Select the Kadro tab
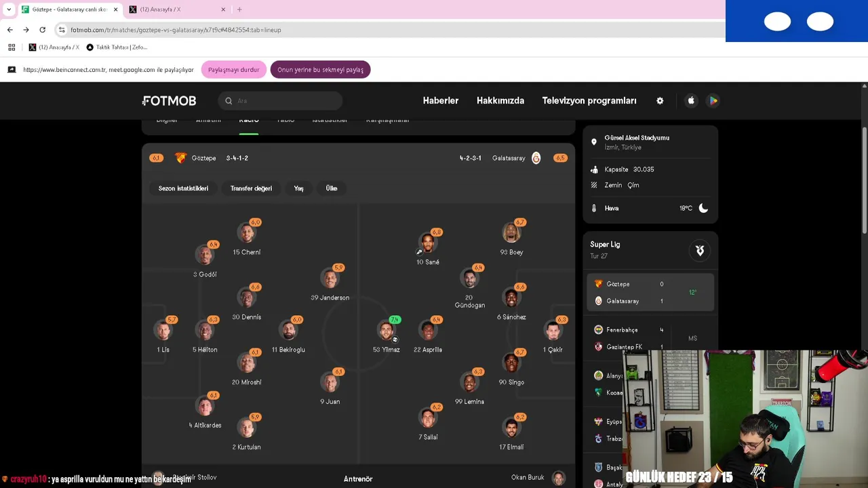868x488 pixels. (249, 121)
